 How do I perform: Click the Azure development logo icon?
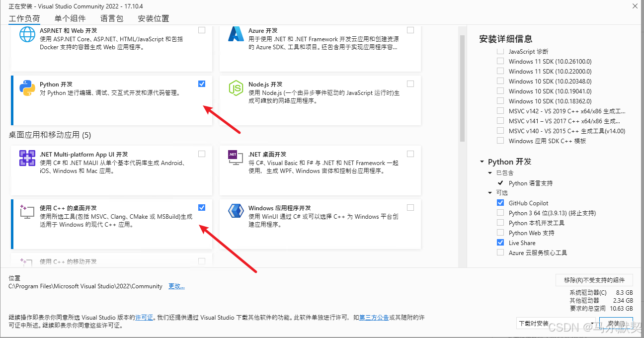pyautogui.click(x=236, y=34)
